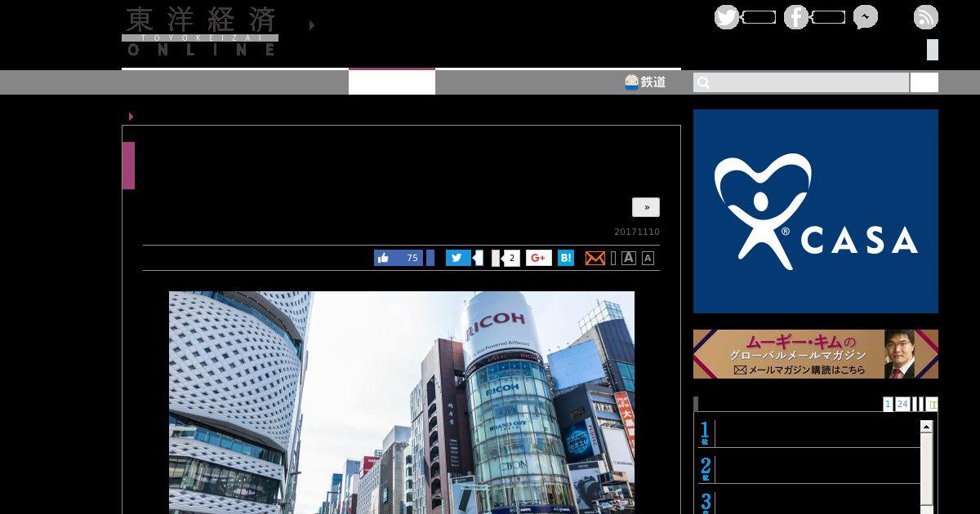Viewport: 980px width, 514px height.
Task: Open the Twitter icon in the header
Action: (726, 17)
